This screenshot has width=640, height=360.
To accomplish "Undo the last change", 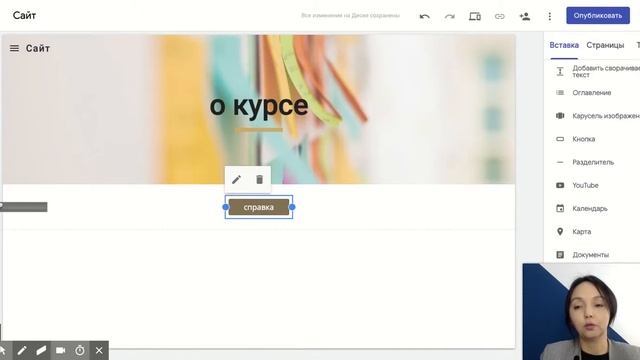I will (x=424, y=16).
